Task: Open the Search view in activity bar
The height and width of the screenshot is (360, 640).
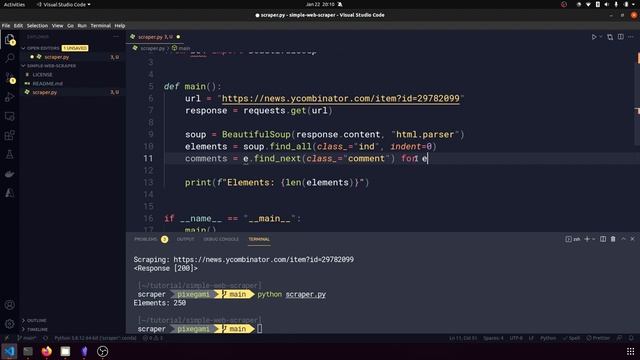Action: point(10,58)
